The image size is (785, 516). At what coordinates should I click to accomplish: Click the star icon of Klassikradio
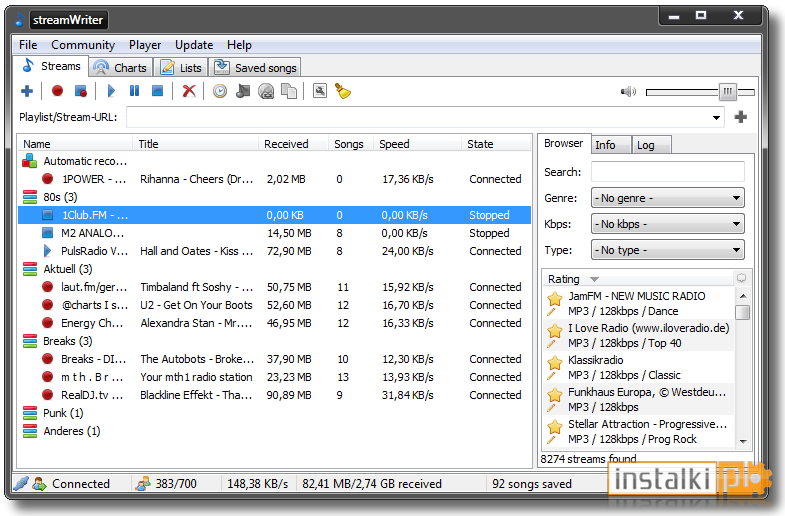click(555, 363)
